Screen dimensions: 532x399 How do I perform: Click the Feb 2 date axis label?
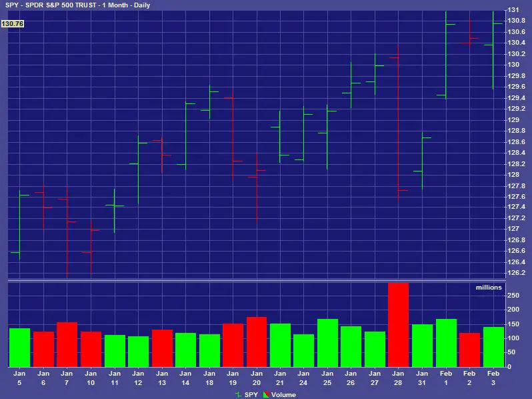point(469,378)
